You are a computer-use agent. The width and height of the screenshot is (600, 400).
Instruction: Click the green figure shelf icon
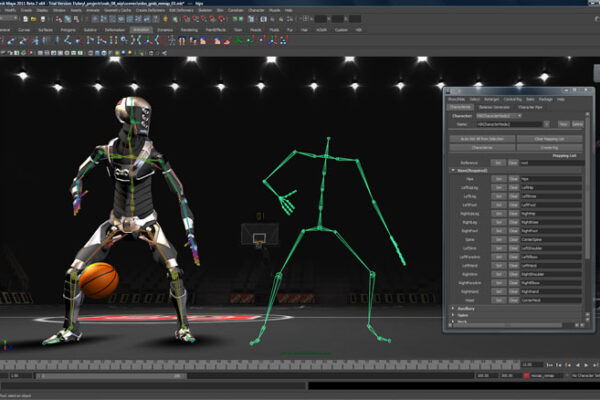tap(239, 40)
